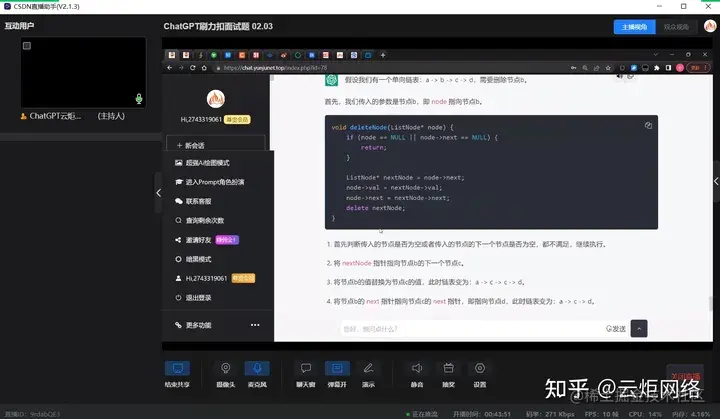Image resolution: width=720 pixels, height=419 pixels.
Task: Click the code line 'delete nextNode;'
Action: [375, 208]
